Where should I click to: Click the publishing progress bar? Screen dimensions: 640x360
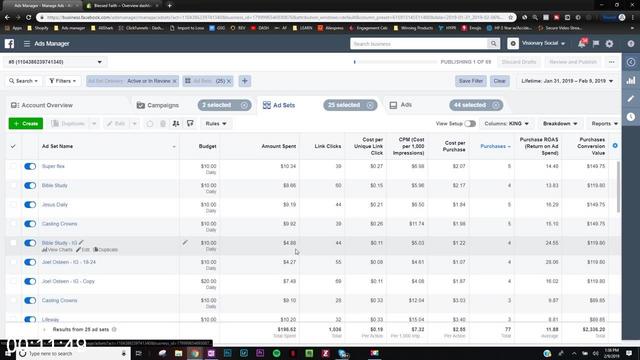pyautogui.click(x=395, y=62)
